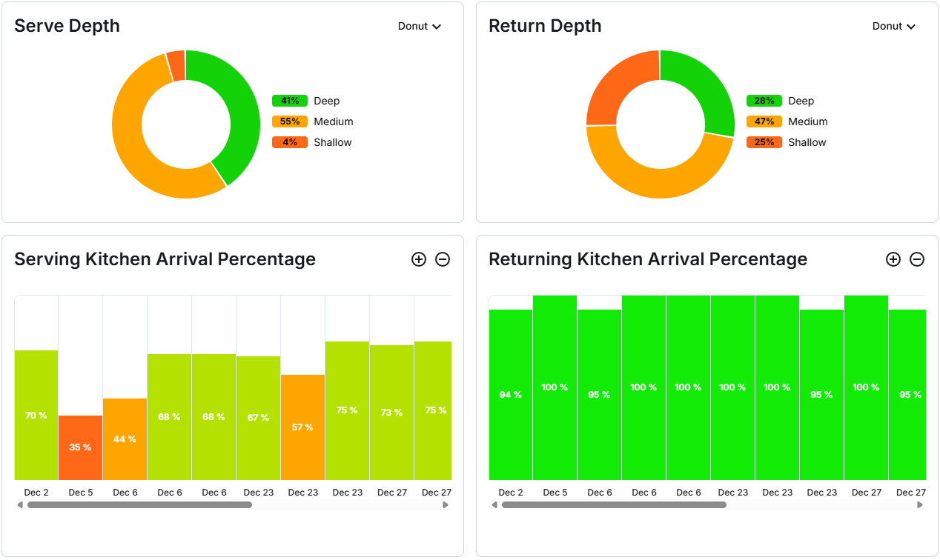
Task: Open the Donut dropdown in Return Depth
Action: 894,26
